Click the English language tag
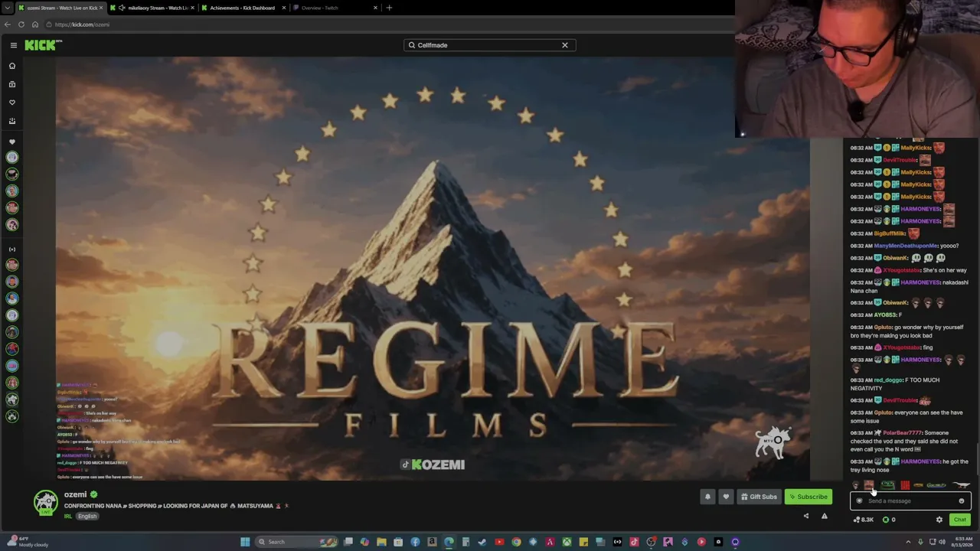980x551 pixels. point(87,517)
